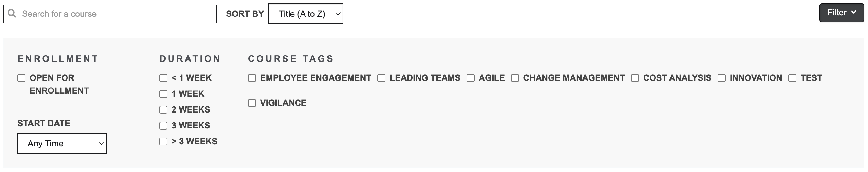Enable the 3 Weeks duration filter
Screen dimensions: 868x172
pyautogui.click(x=163, y=126)
